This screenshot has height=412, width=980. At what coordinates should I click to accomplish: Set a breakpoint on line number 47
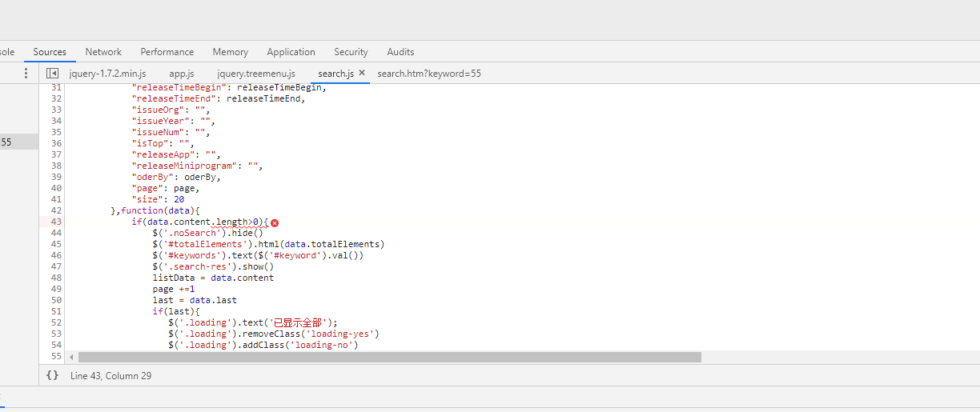(x=55, y=266)
